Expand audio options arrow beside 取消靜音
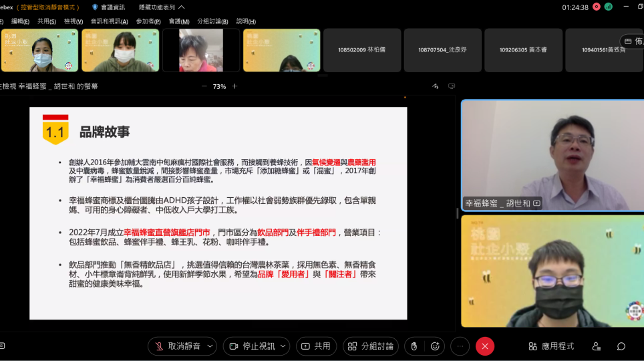 click(x=210, y=346)
